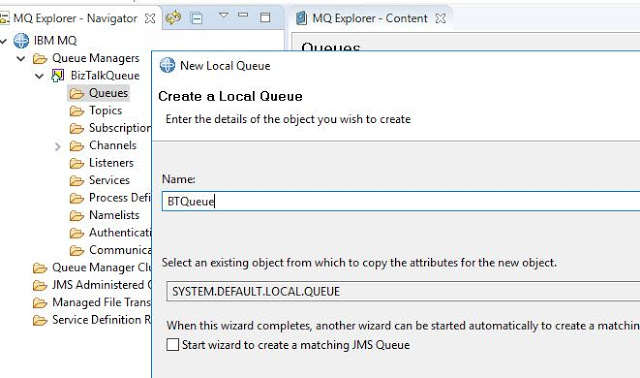Click the refresh icon in Navigator toolbar

tap(173, 18)
